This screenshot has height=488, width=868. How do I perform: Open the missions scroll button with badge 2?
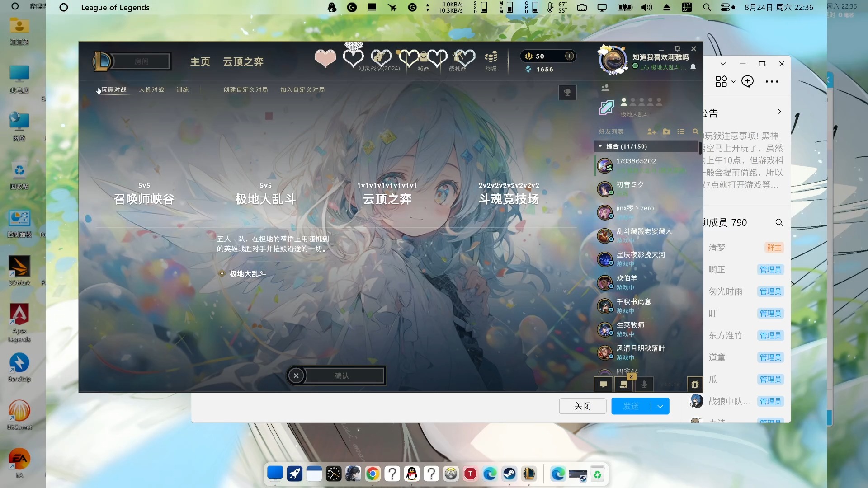624,385
